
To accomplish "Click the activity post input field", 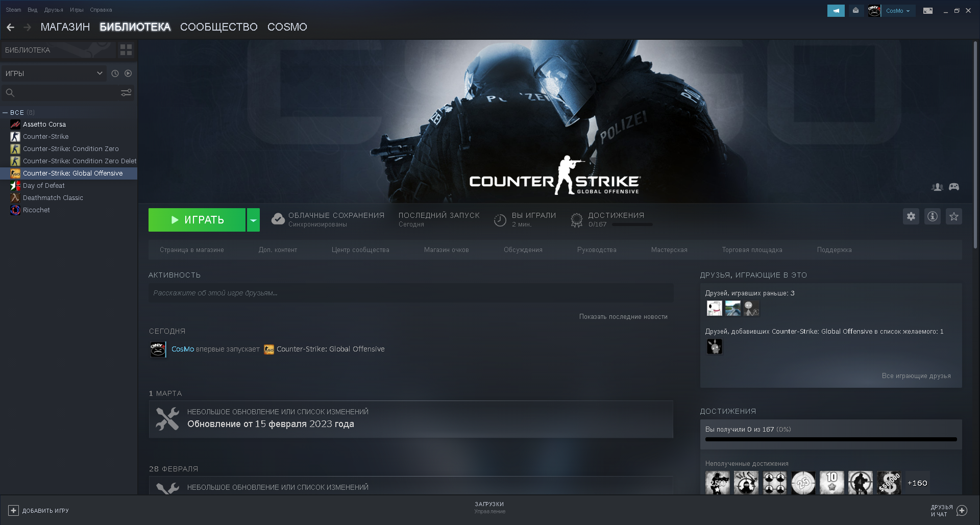I will (x=411, y=293).
